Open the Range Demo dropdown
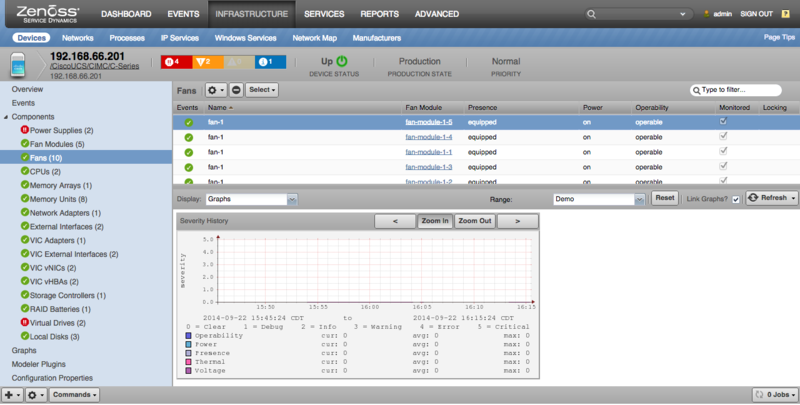The height and width of the screenshot is (405, 800). [x=599, y=199]
